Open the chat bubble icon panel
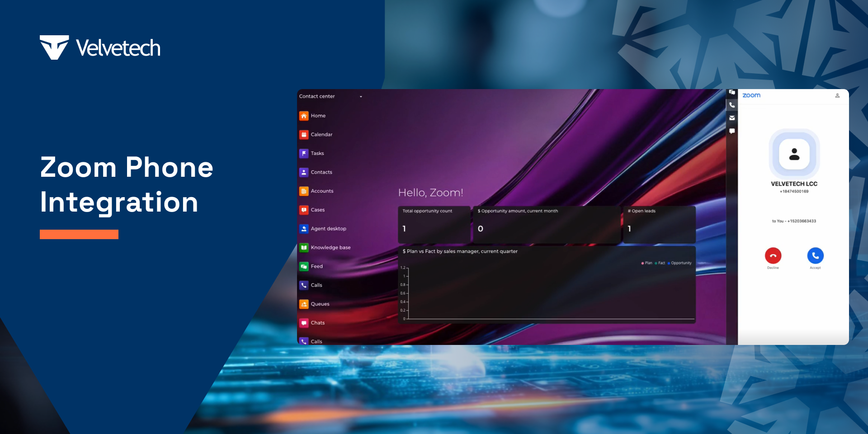Viewport: 868px width, 434px height. coord(732,131)
